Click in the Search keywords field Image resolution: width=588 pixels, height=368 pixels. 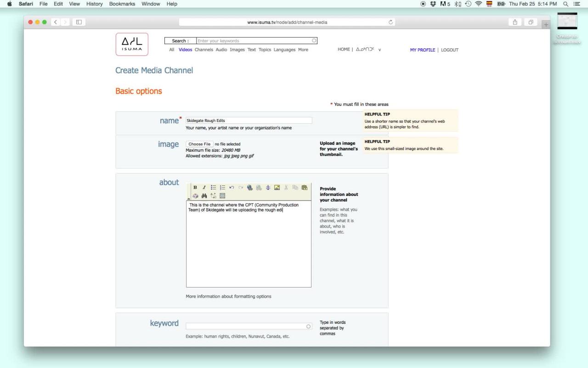(256, 41)
